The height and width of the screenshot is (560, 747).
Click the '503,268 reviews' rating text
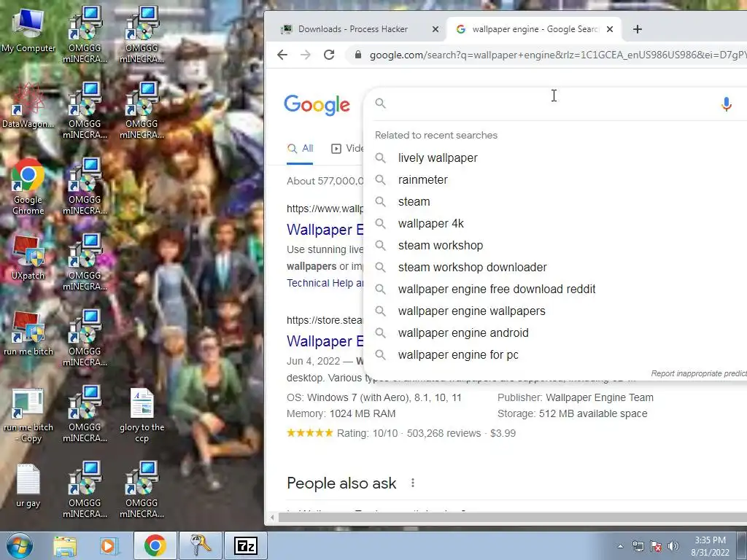click(x=444, y=433)
